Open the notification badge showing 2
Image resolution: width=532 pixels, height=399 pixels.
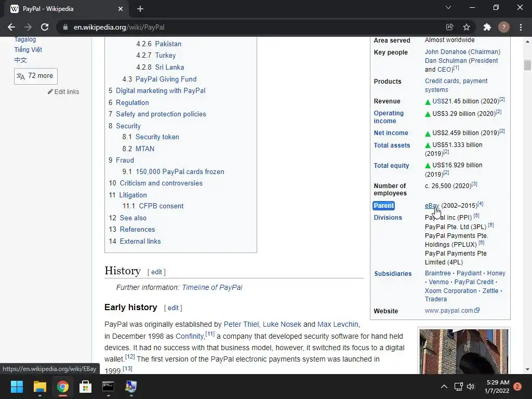click(x=517, y=387)
